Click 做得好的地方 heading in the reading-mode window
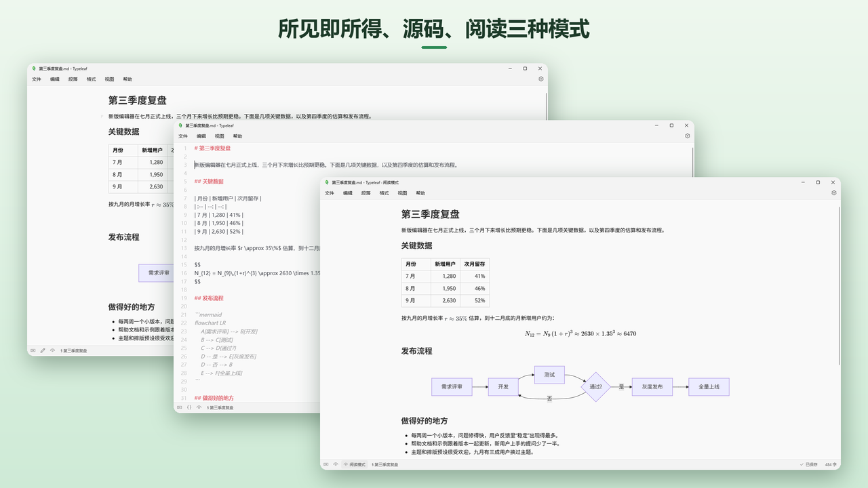 425,421
